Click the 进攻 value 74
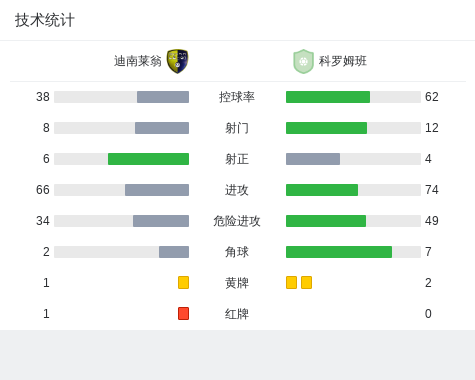475x380 pixels. (x=432, y=190)
